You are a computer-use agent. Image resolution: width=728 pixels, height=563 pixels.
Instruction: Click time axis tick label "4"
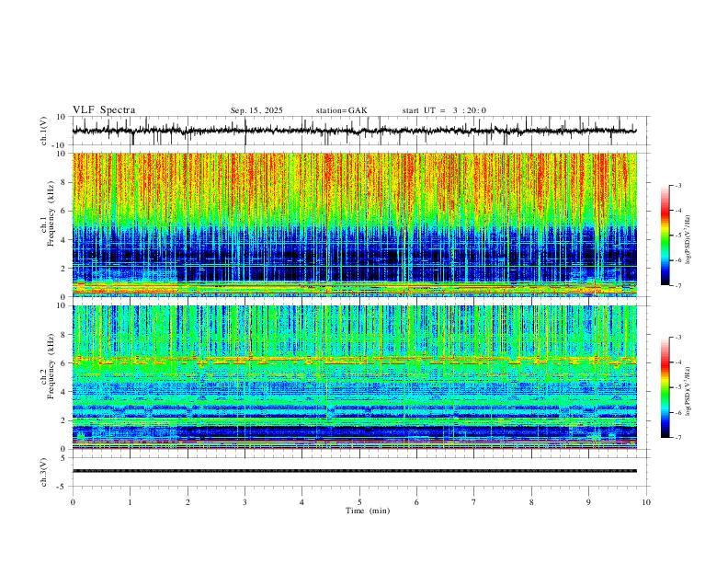(x=301, y=502)
